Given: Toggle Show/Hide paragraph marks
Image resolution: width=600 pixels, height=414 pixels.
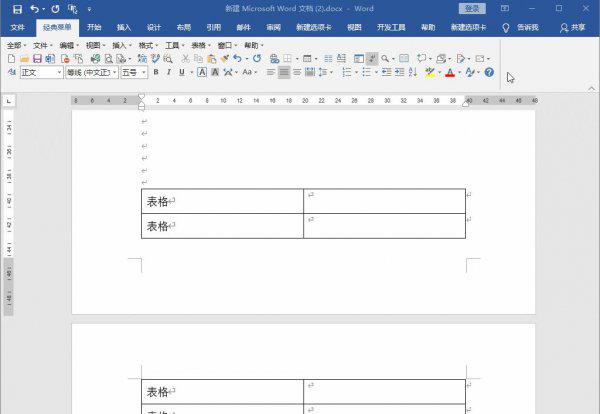Looking at the screenshot, I should pos(372,59).
